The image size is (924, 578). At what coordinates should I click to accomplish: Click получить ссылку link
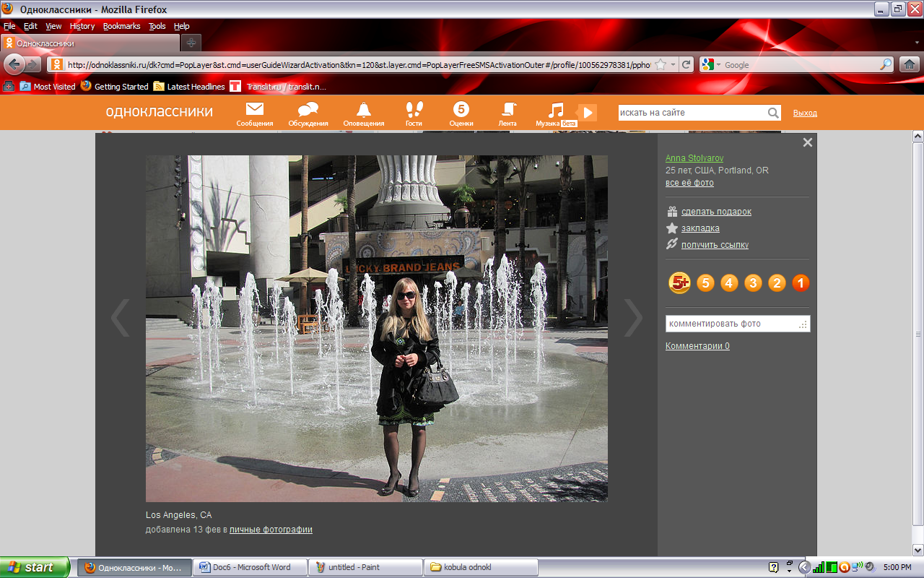(715, 245)
